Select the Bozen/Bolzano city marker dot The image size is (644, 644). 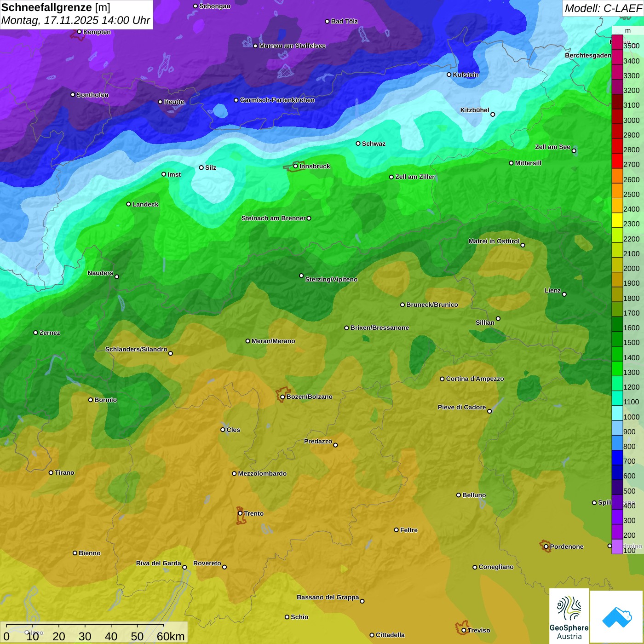click(x=282, y=397)
